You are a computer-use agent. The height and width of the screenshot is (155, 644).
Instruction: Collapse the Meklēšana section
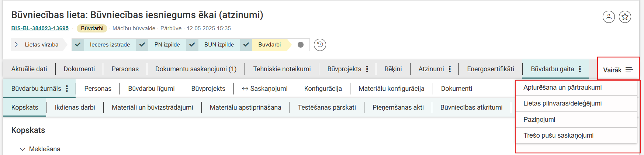pos(22,149)
